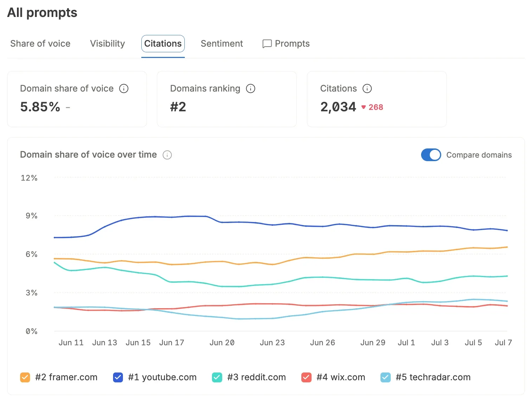
Task: Go to the Sentiment tab
Action: click(x=222, y=43)
